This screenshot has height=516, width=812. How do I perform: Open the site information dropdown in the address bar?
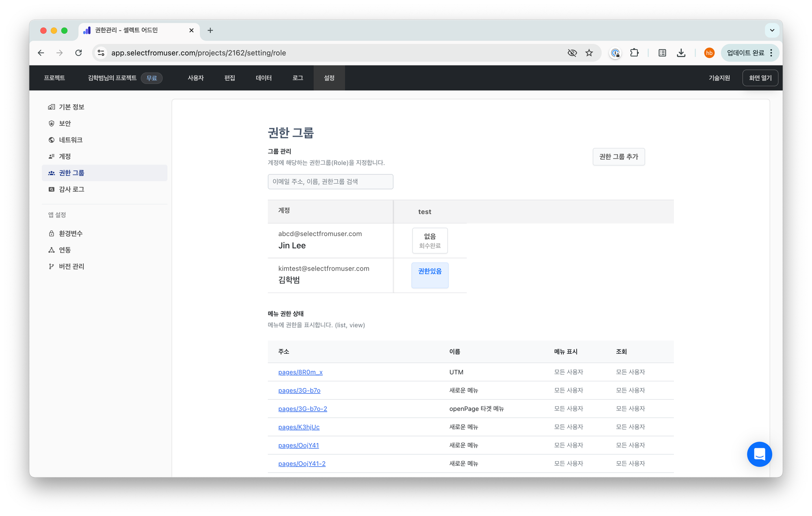point(101,53)
